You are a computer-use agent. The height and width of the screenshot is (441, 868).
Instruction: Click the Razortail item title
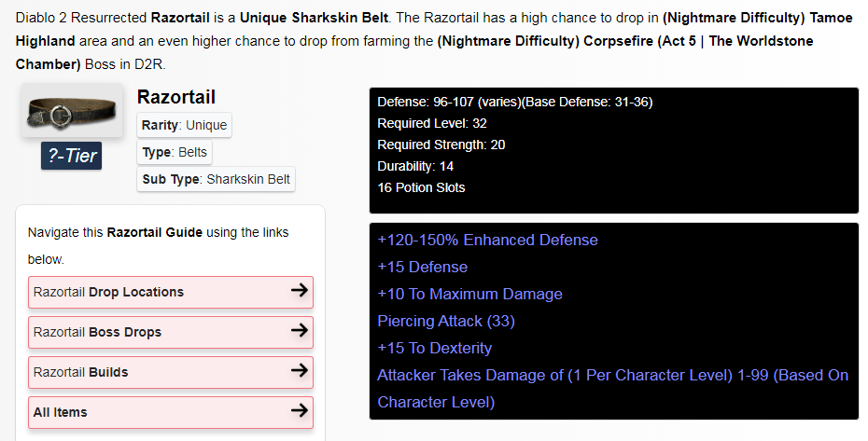coord(176,97)
